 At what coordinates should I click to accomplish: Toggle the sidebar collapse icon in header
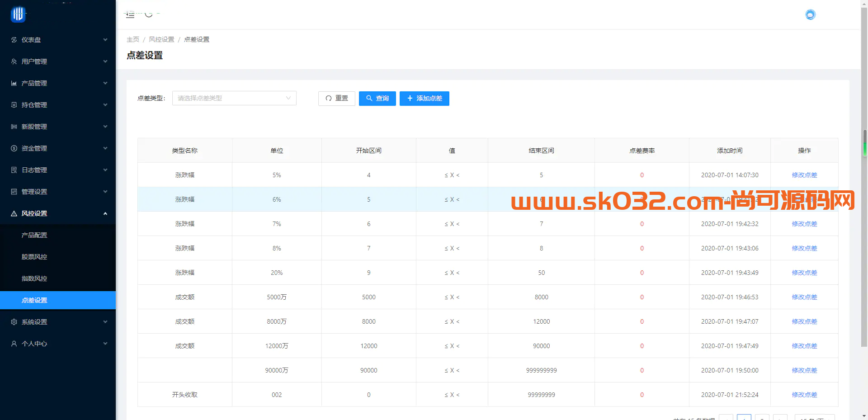130,14
